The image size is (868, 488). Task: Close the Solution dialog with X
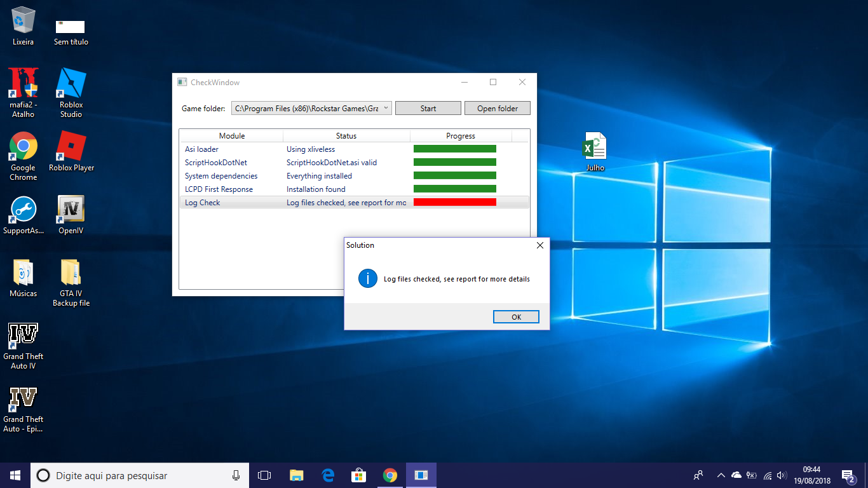pos(539,245)
